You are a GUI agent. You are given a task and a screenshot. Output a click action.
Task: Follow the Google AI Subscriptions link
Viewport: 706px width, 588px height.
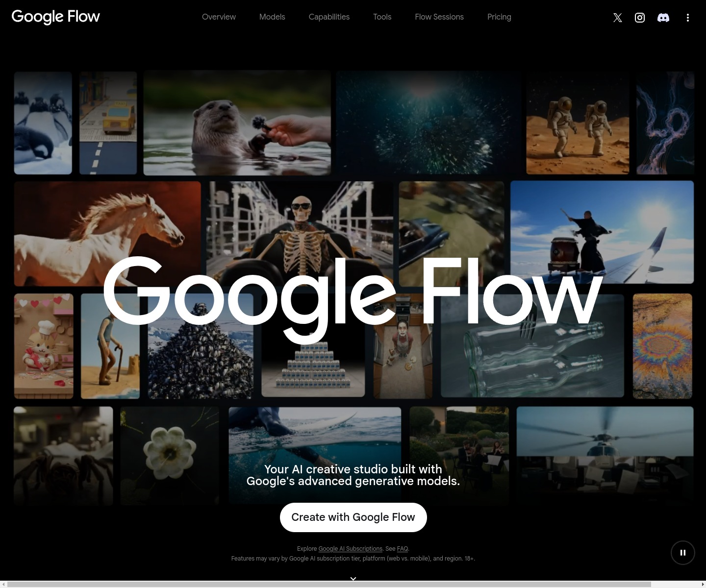351,549
